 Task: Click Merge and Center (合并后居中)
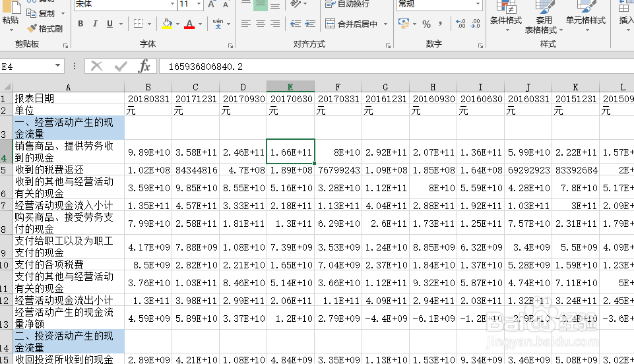(352, 24)
